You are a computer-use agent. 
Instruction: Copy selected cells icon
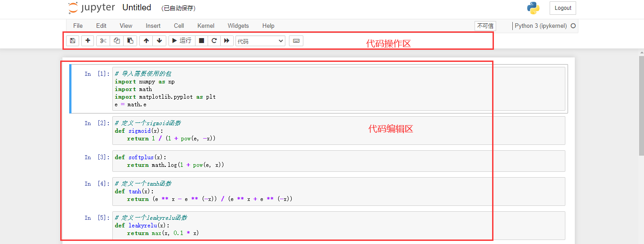(116, 41)
